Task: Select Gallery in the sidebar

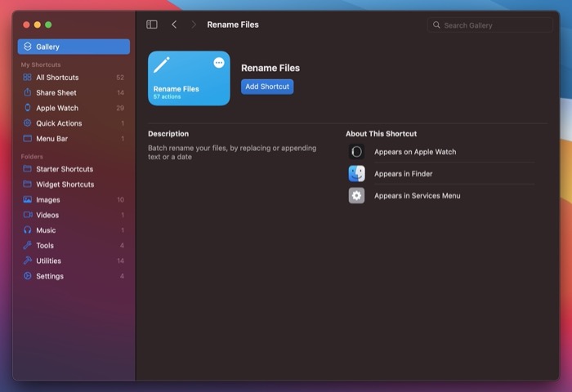Action: (x=74, y=47)
